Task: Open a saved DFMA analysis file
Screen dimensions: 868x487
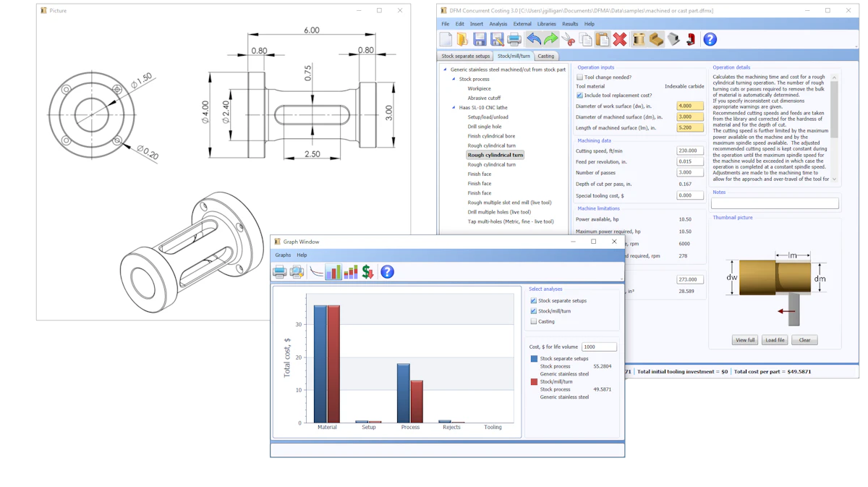Action: 461,40
